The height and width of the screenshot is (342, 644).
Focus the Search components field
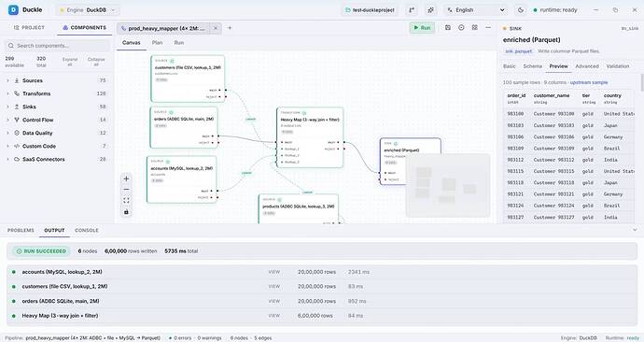58,46
